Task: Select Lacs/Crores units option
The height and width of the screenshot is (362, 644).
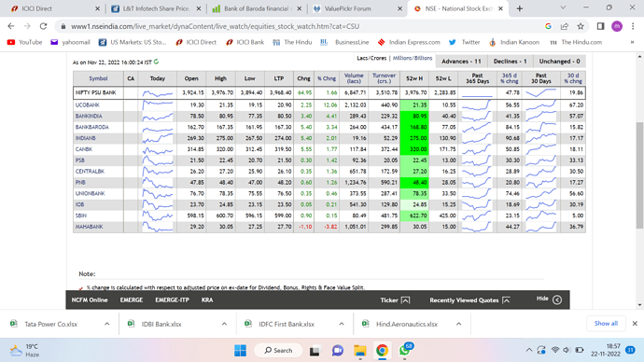Action: pyautogui.click(x=371, y=58)
